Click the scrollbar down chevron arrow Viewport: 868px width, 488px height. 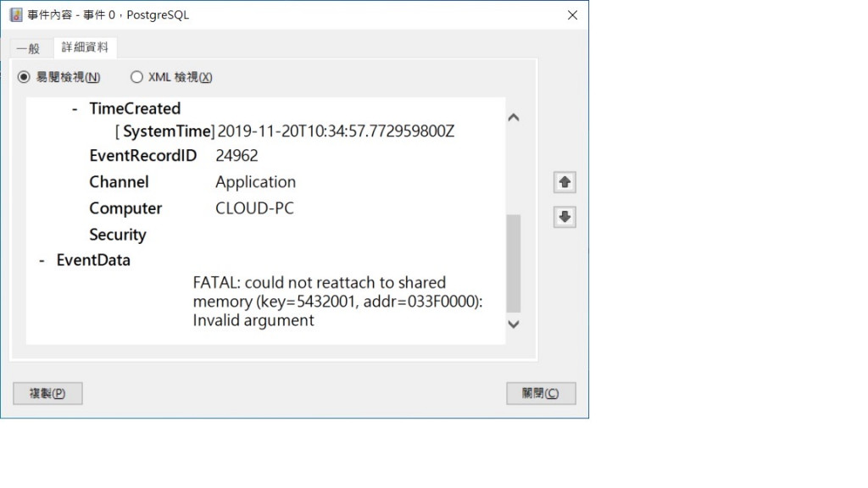click(x=514, y=324)
